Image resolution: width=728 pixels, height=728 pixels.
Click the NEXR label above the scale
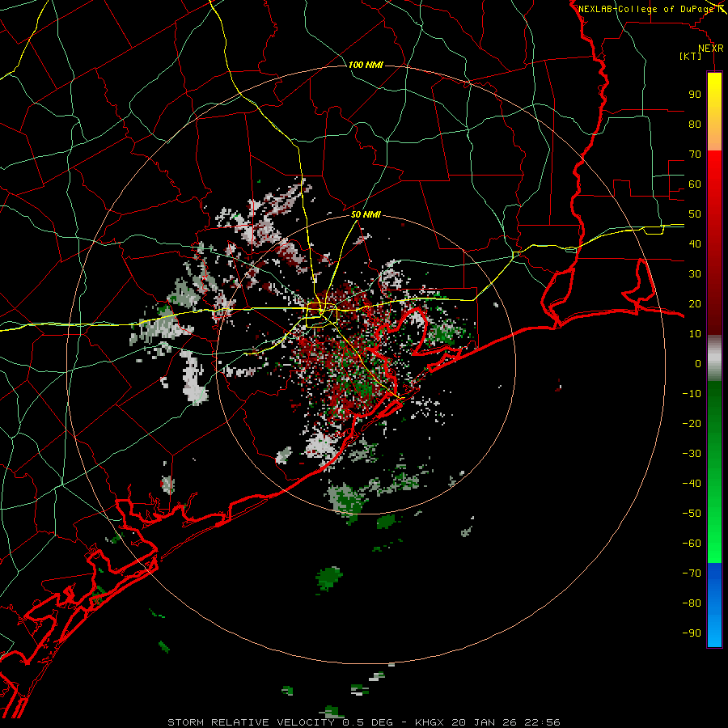click(711, 49)
